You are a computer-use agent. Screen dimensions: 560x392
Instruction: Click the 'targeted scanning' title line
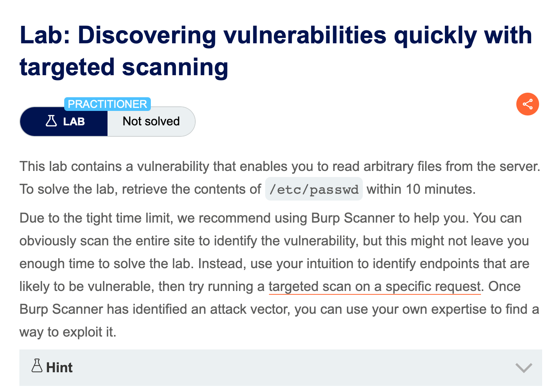coord(124,67)
